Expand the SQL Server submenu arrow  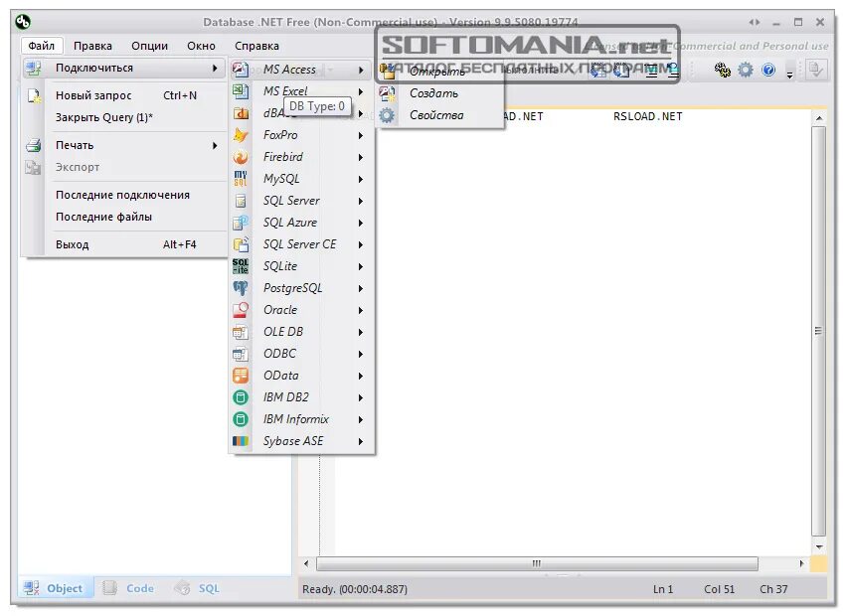[361, 201]
